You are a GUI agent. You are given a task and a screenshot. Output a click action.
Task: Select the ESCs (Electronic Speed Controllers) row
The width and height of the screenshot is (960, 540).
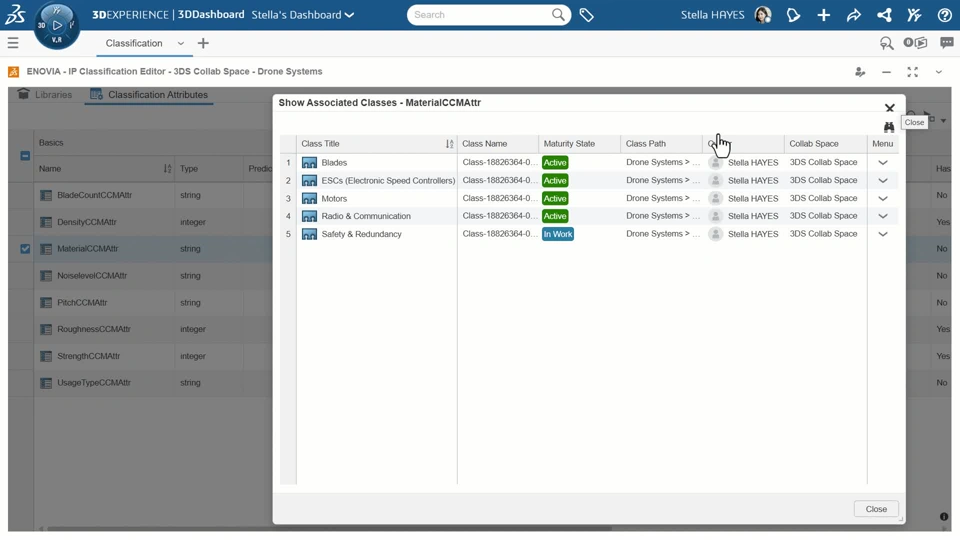tap(588, 181)
